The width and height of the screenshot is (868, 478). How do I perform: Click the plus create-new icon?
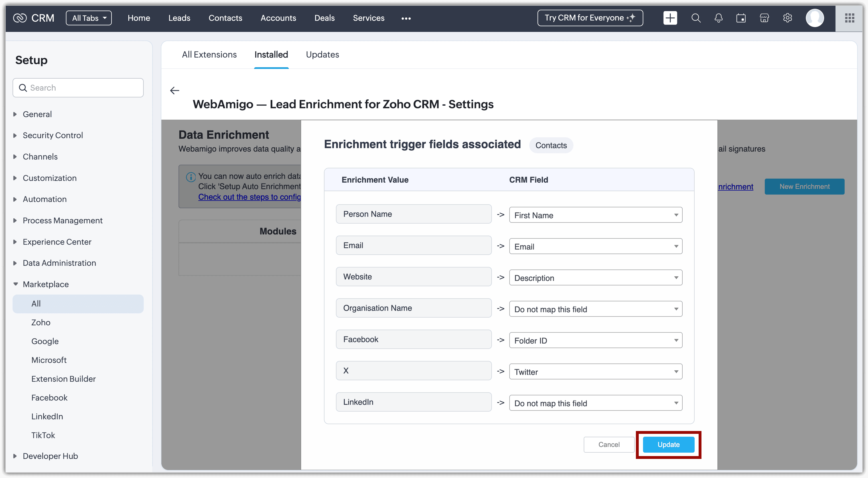point(670,18)
